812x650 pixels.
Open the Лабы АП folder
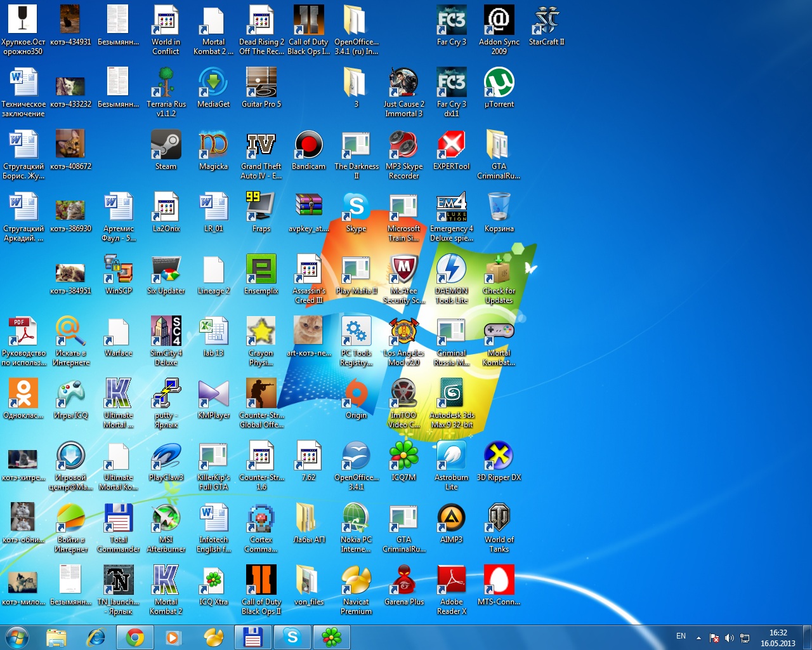[308, 524]
